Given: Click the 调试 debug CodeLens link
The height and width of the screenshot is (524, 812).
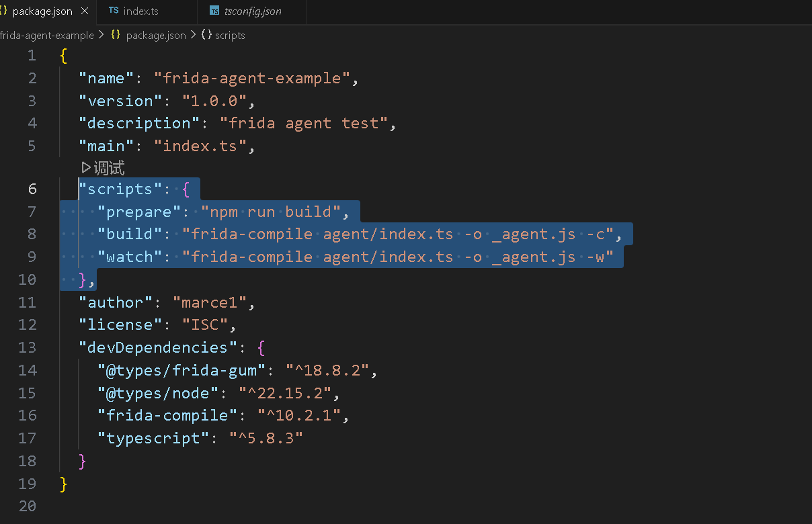Looking at the screenshot, I should 109,168.
